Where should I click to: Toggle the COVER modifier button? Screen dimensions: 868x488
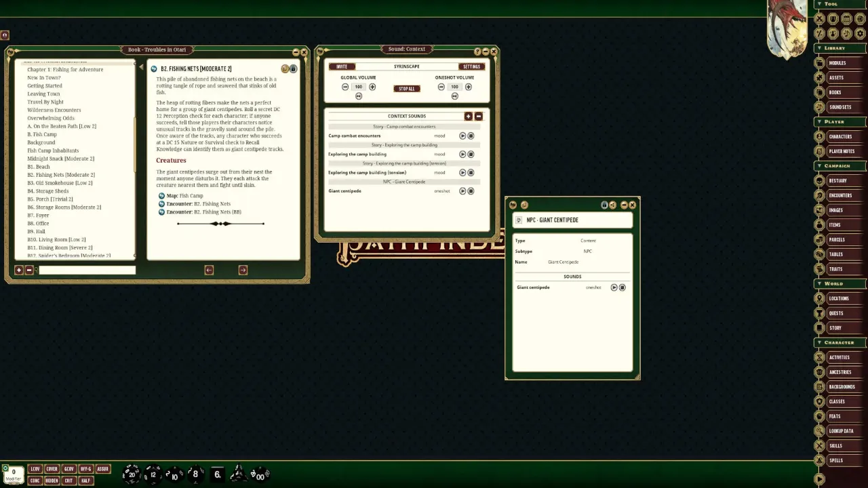tap(52, 469)
